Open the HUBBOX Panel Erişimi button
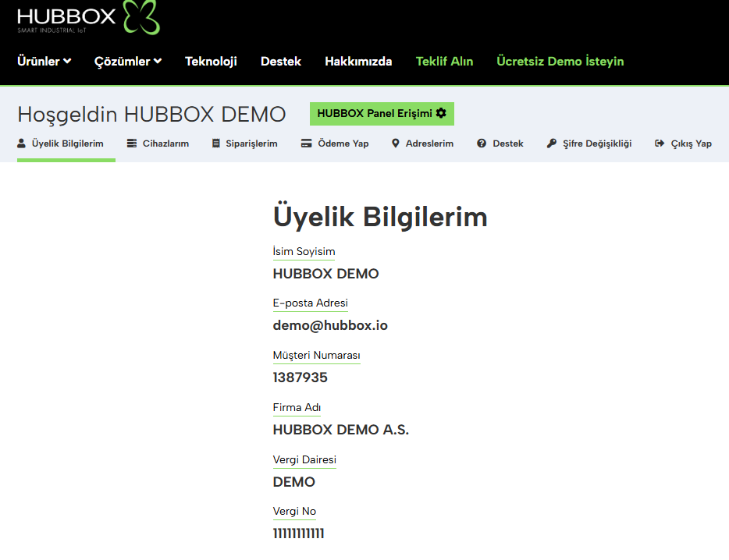The height and width of the screenshot is (560, 729). coord(382,113)
